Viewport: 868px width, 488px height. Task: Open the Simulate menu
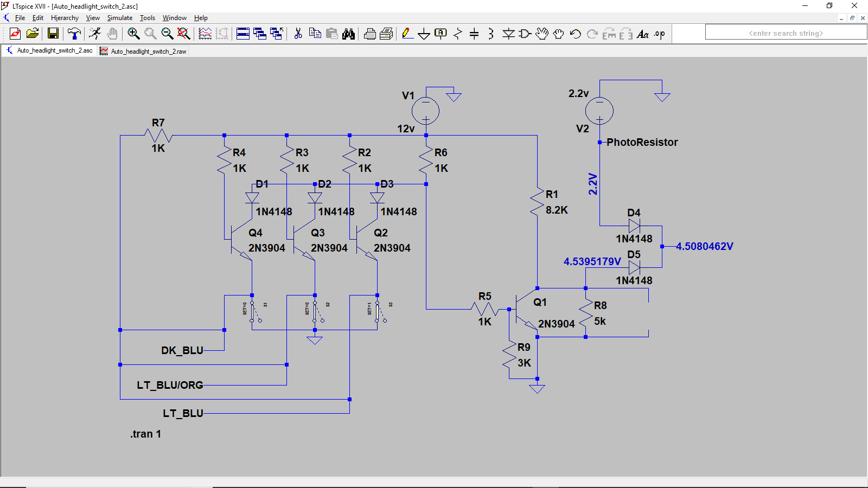point(119,18)
